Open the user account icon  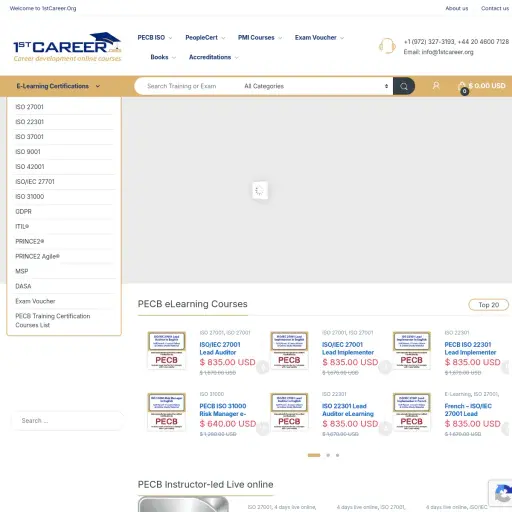pos(436,86)
